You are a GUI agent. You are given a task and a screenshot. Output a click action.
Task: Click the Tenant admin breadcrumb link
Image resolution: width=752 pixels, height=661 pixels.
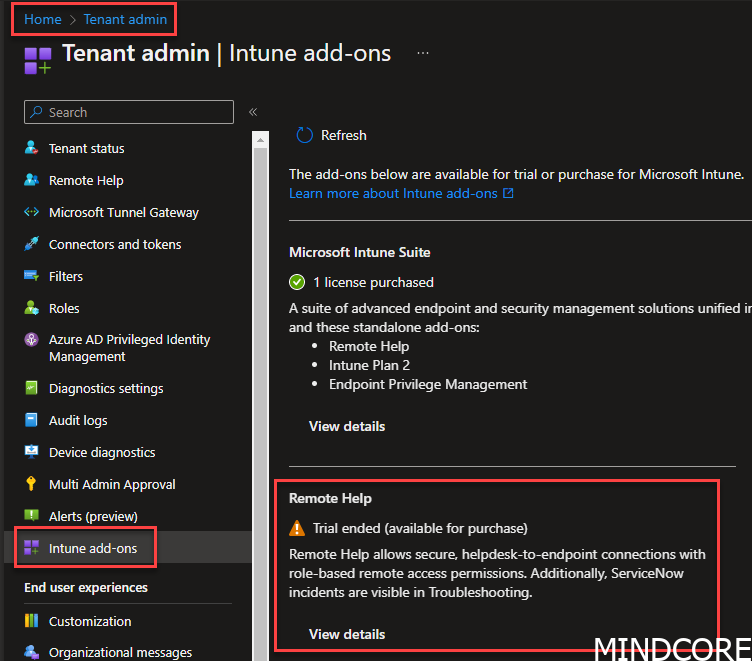click(125, 19)
